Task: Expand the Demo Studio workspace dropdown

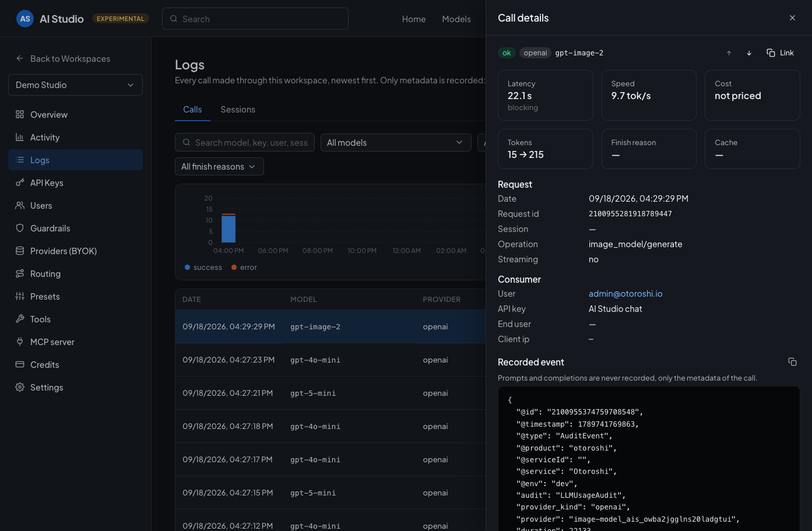Action: [75, 85]
